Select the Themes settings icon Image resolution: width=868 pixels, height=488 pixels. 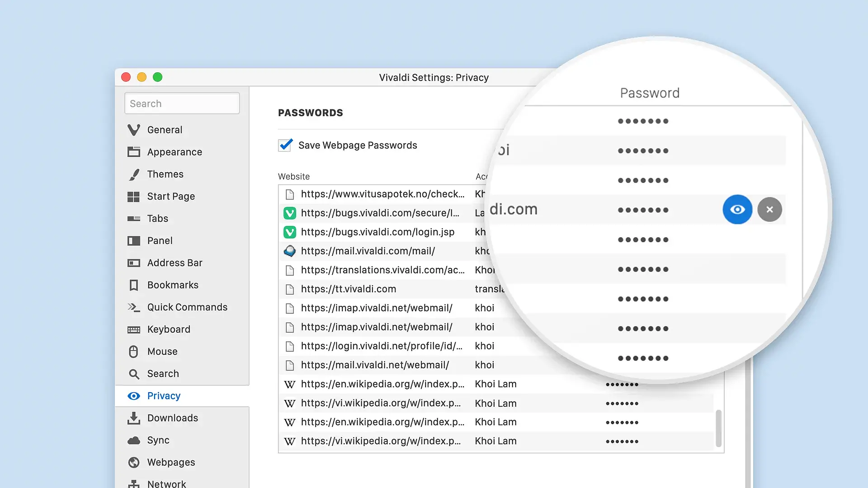(x=134, y=174)
